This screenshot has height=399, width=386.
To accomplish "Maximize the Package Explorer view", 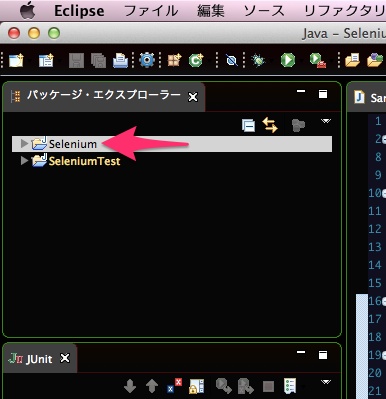I will click(323, 94).
